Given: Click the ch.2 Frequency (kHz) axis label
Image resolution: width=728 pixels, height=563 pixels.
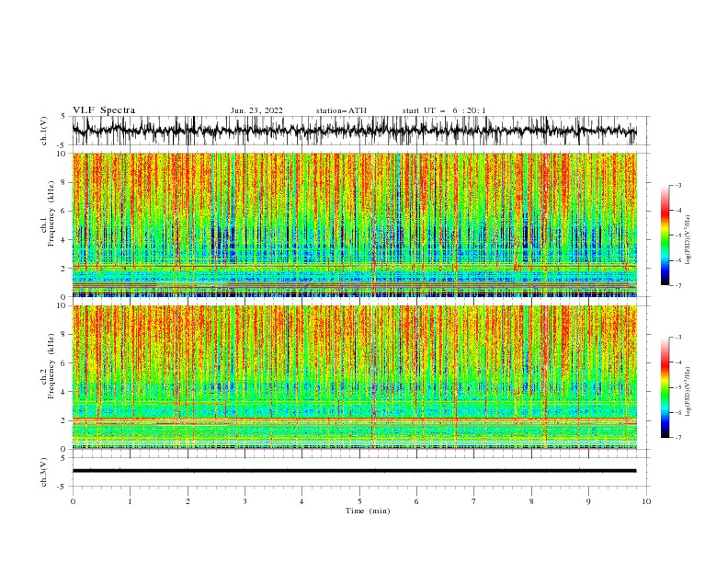Looking at the screenshot, I should point(48,366).
